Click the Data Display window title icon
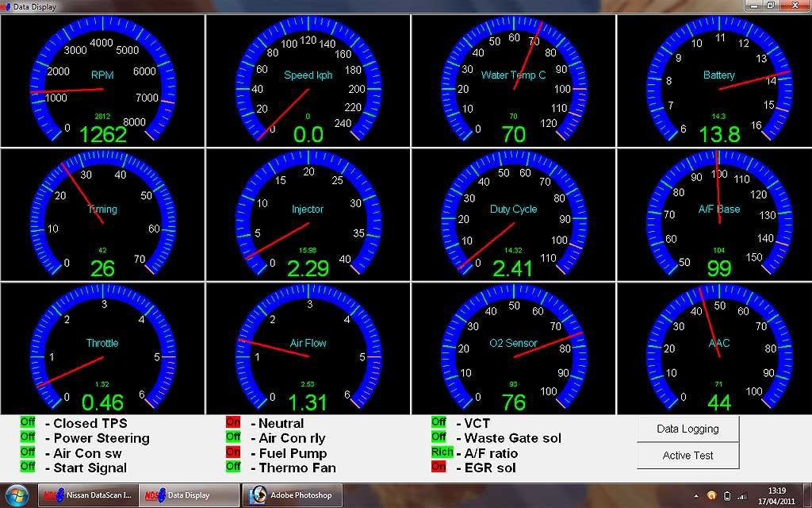The width and height of the screenshot is (812, 508). 6,6
